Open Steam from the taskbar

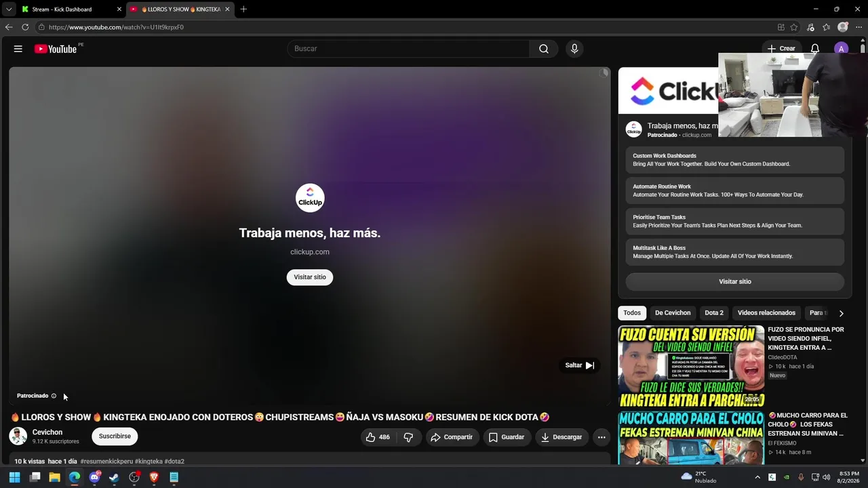pyautogui.click(x=114, y=477)
